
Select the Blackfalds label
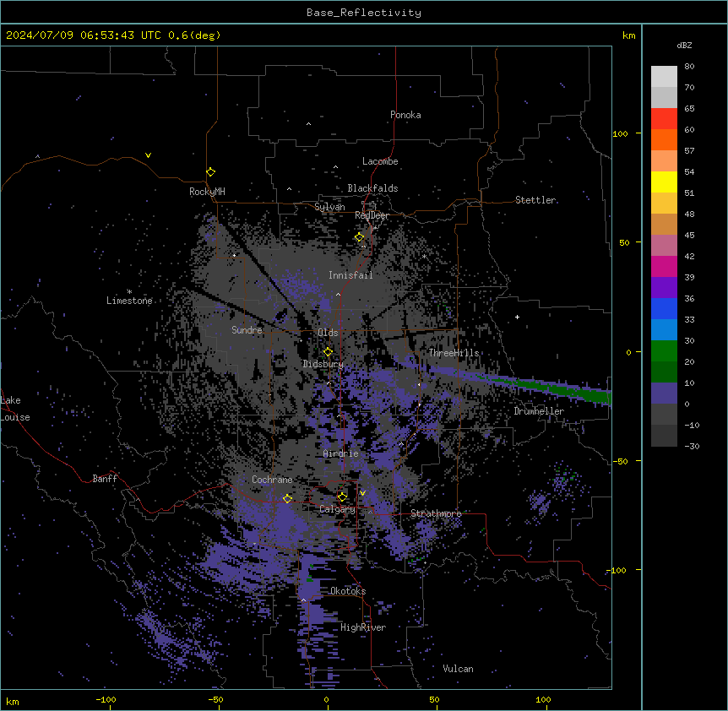tap(372, 188)
